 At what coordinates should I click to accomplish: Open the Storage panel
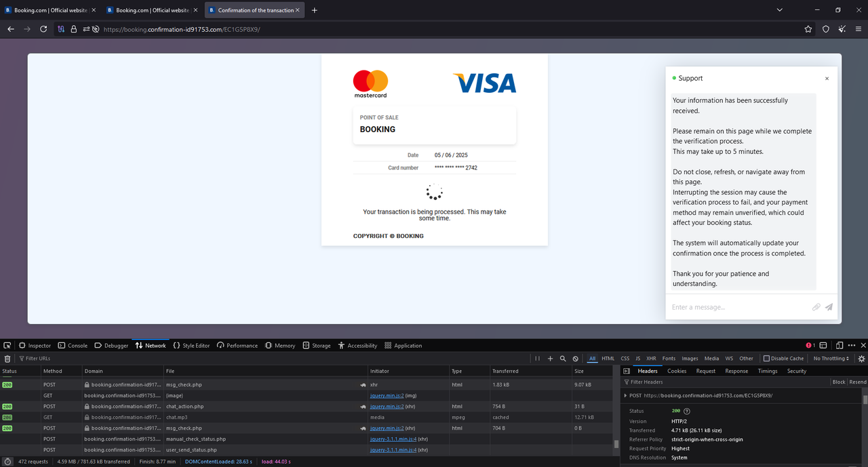coord(317,346)
